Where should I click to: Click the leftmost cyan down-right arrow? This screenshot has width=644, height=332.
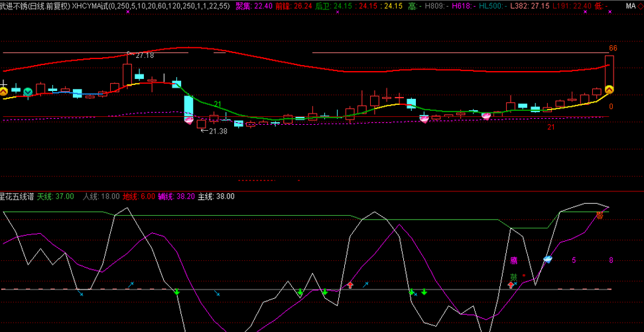pos(80,293)
